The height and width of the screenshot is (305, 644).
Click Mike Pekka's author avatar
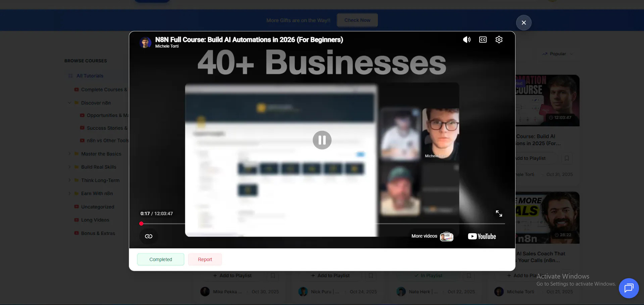205,292
